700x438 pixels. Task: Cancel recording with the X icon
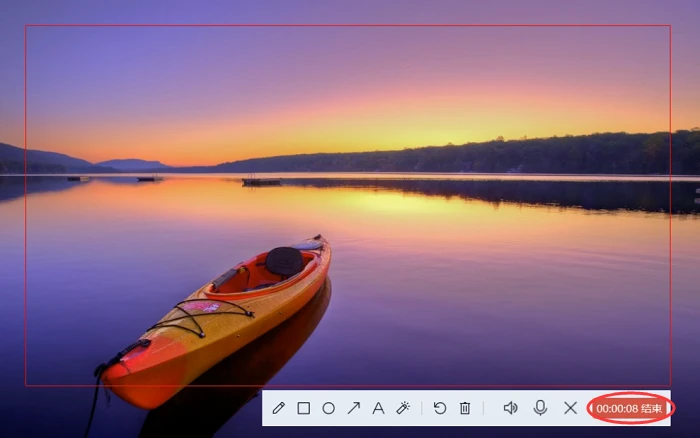(570, 408)
